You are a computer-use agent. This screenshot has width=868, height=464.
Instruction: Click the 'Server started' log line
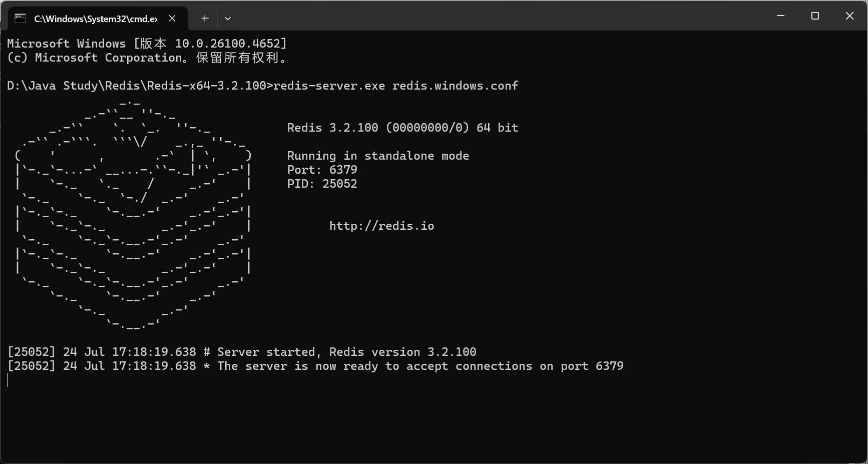point(242,352)
